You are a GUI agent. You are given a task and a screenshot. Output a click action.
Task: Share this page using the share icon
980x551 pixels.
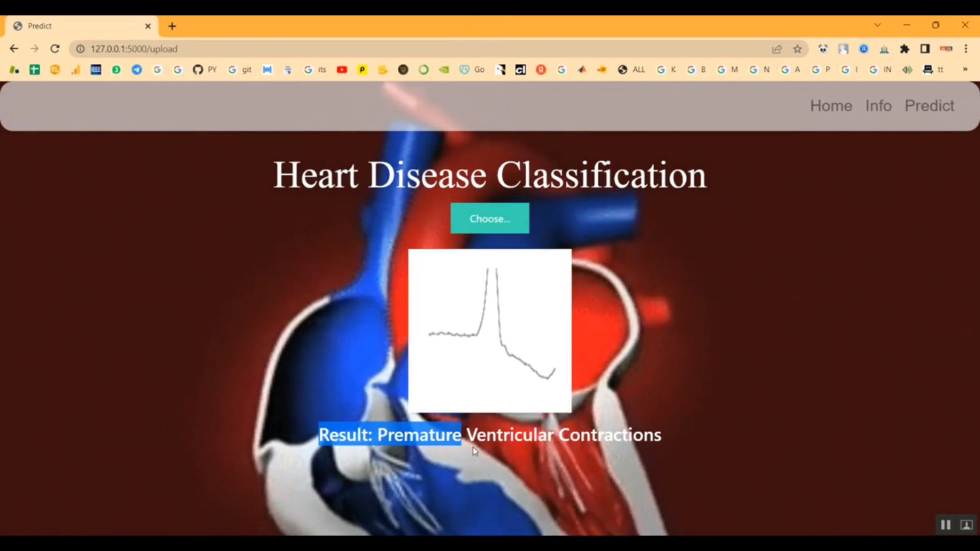[777, 49]
